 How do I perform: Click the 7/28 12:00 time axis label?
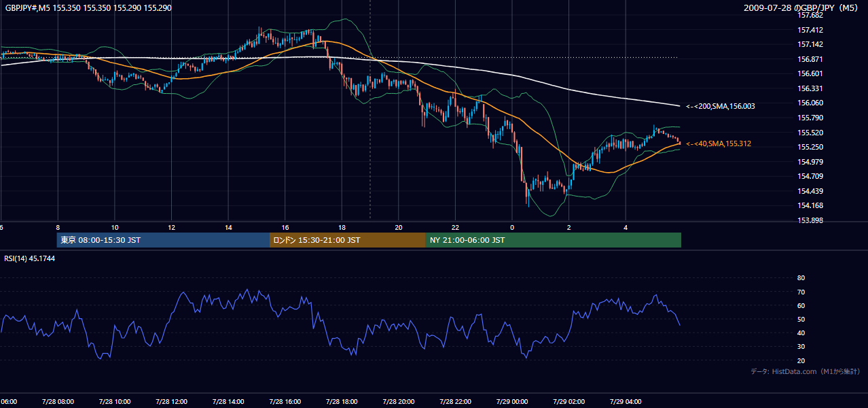[171, 402]
